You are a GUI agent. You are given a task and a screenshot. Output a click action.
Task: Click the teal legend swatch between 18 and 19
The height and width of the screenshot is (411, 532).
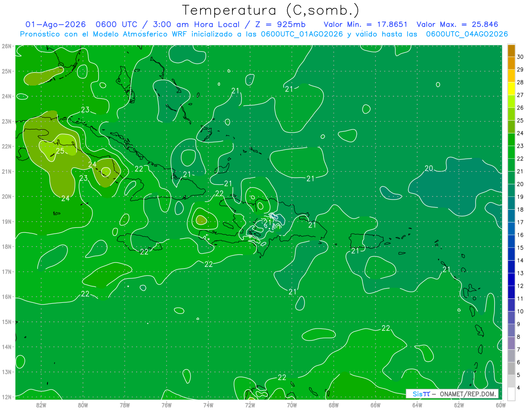[x=511, y=203]
